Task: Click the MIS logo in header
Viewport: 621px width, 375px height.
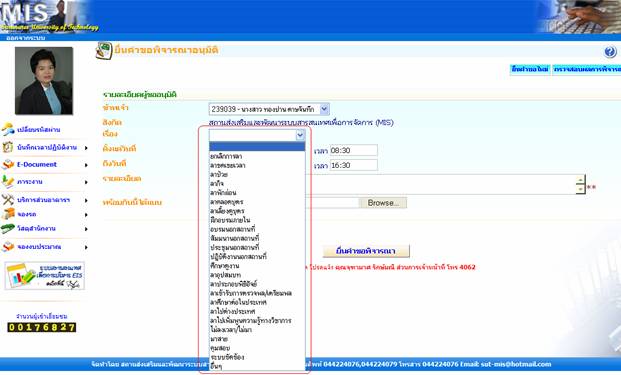Action: [25, 12]
